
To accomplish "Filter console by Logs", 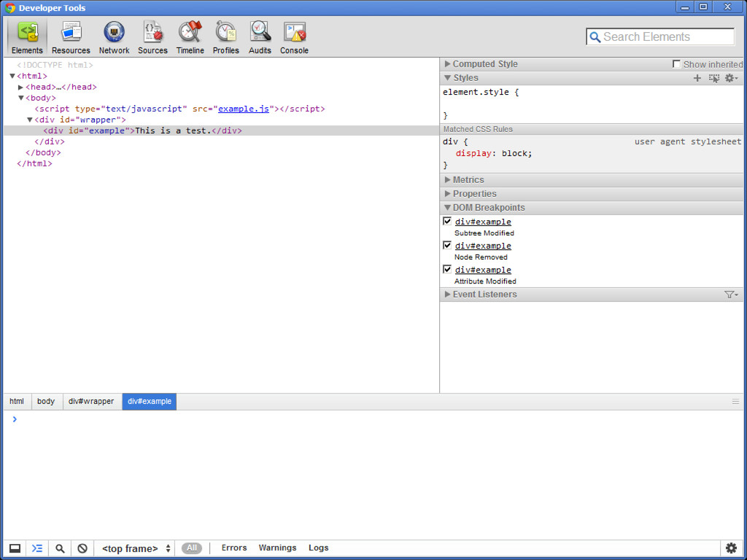I will pos(318,548).
